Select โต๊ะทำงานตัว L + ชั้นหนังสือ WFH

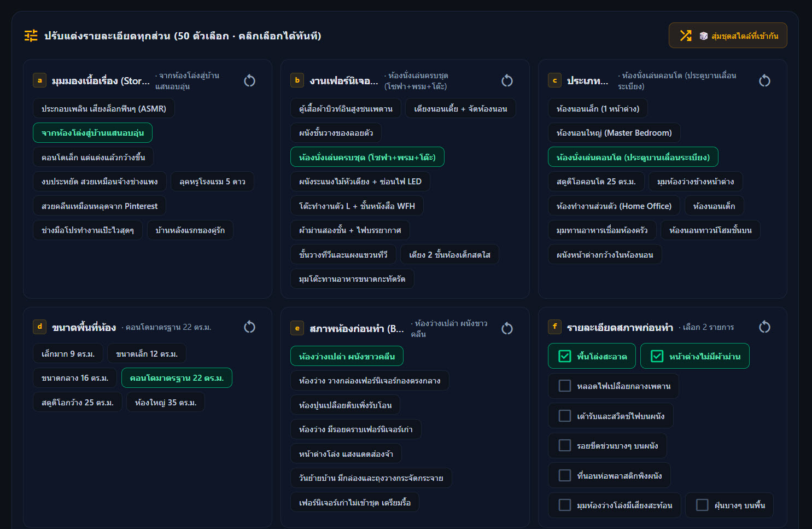tap(357, 206)
